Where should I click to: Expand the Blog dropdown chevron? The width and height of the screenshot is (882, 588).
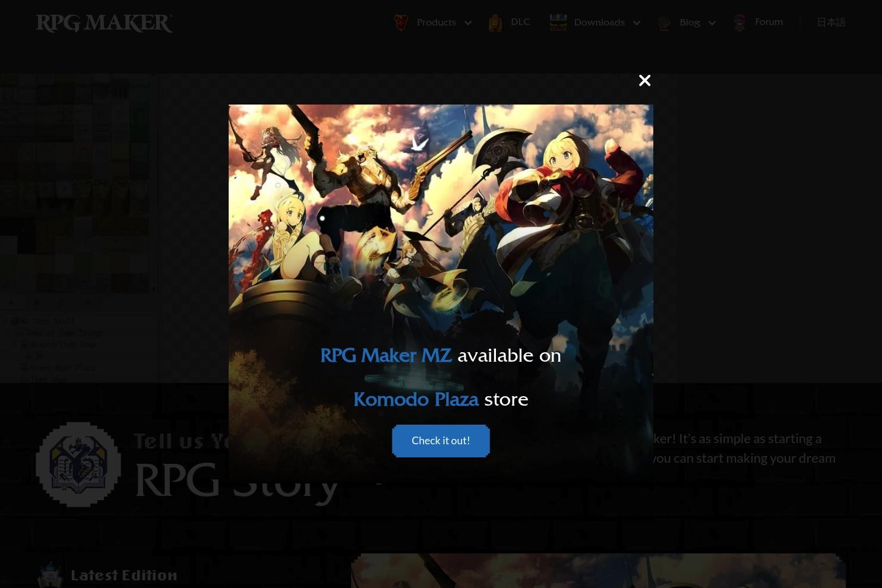[712, 23]
